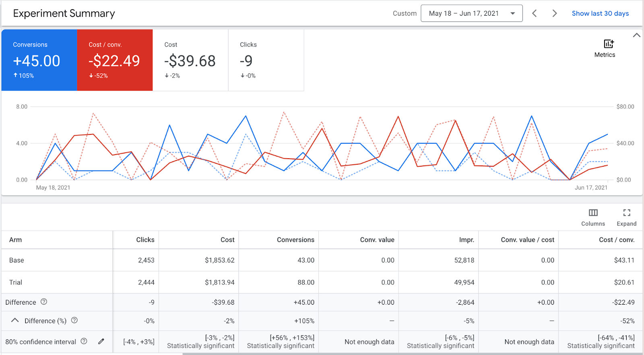
Task: Click the Custom date range label
Action: click(405, 13)
